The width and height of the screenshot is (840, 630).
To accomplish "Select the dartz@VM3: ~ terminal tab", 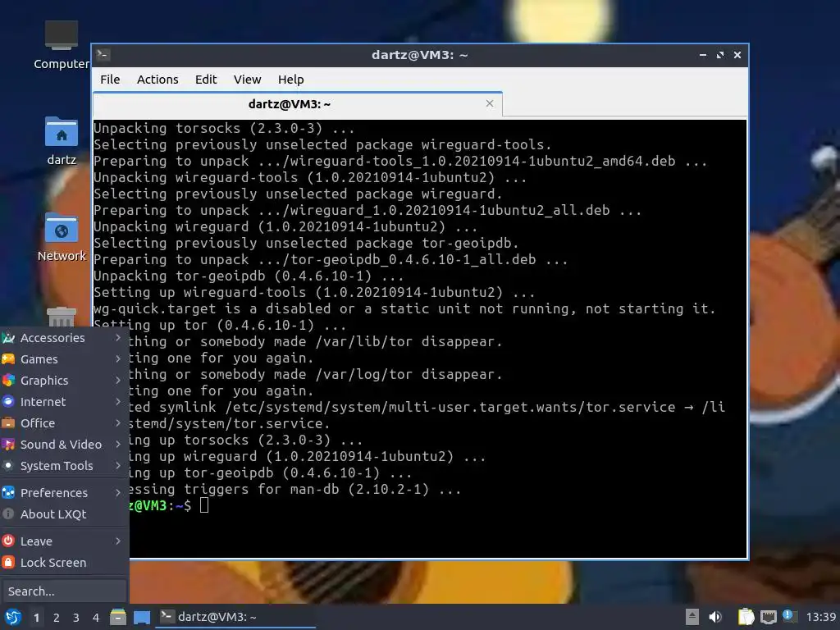I will coord(297,104).
